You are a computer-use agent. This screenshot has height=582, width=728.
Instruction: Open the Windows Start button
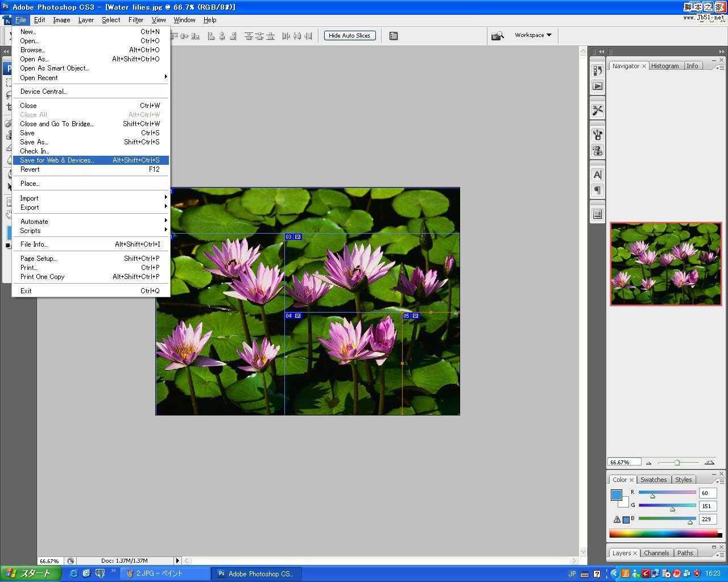pos(30,573)
